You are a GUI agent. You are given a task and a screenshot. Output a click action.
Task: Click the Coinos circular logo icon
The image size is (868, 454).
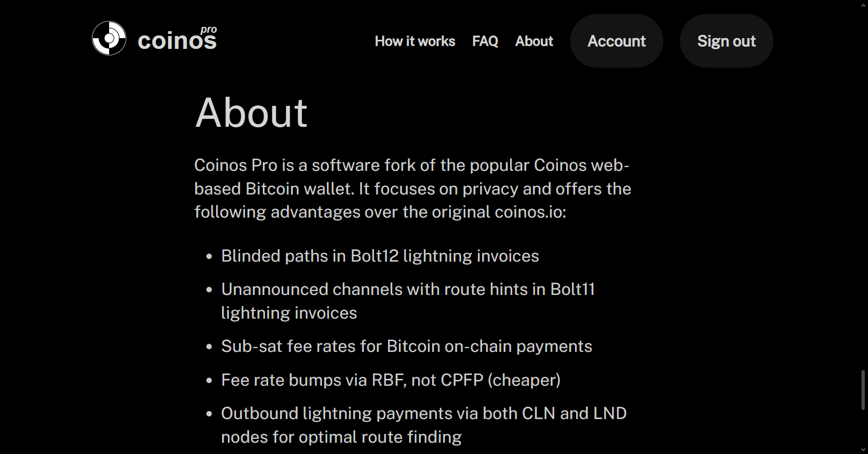[109, 38]
